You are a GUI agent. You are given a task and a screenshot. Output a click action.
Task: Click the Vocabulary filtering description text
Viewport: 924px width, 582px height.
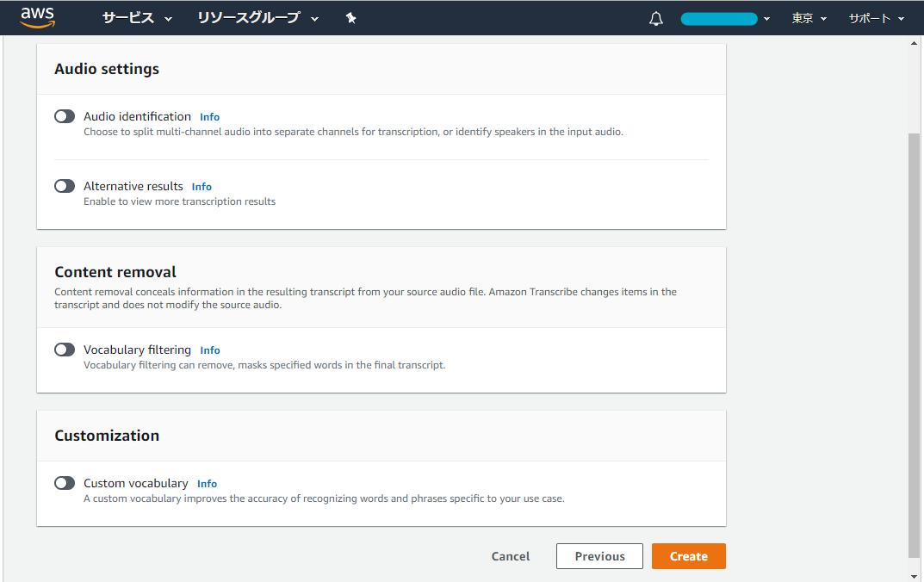pos(264,365)
